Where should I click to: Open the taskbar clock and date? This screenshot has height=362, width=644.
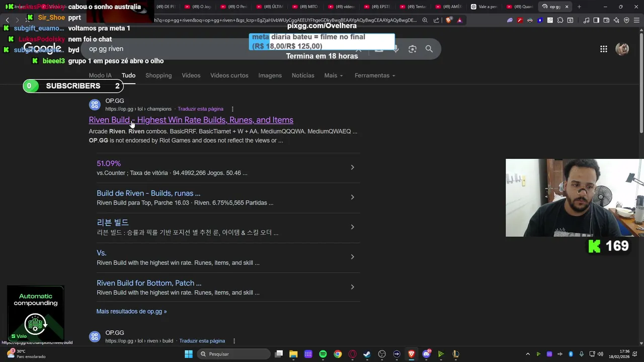(619, 354)
